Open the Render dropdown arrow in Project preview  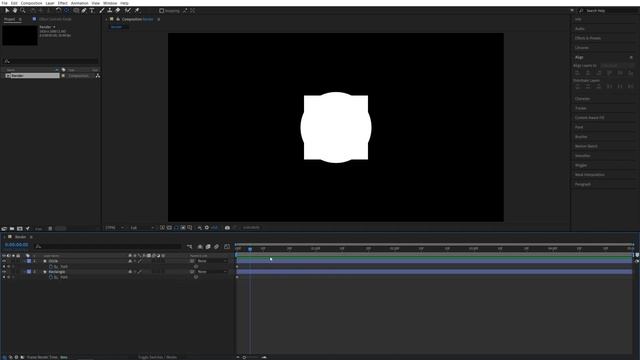point(54,27)
